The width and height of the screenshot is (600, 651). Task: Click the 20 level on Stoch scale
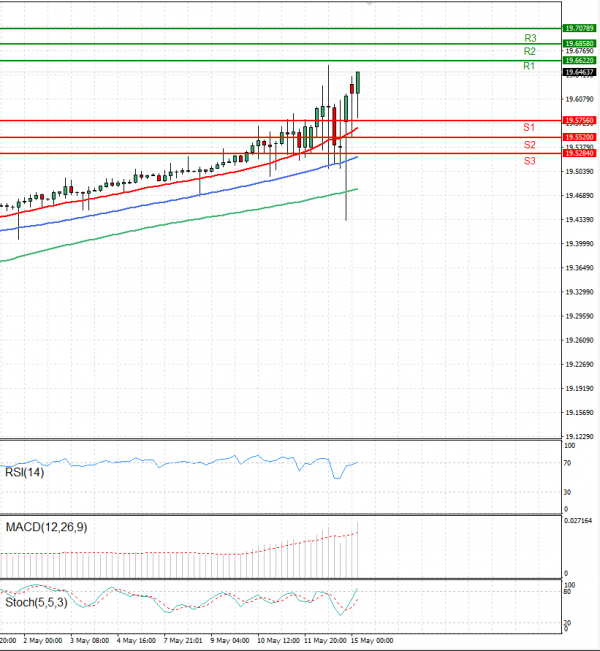click(x=567, y=623)
